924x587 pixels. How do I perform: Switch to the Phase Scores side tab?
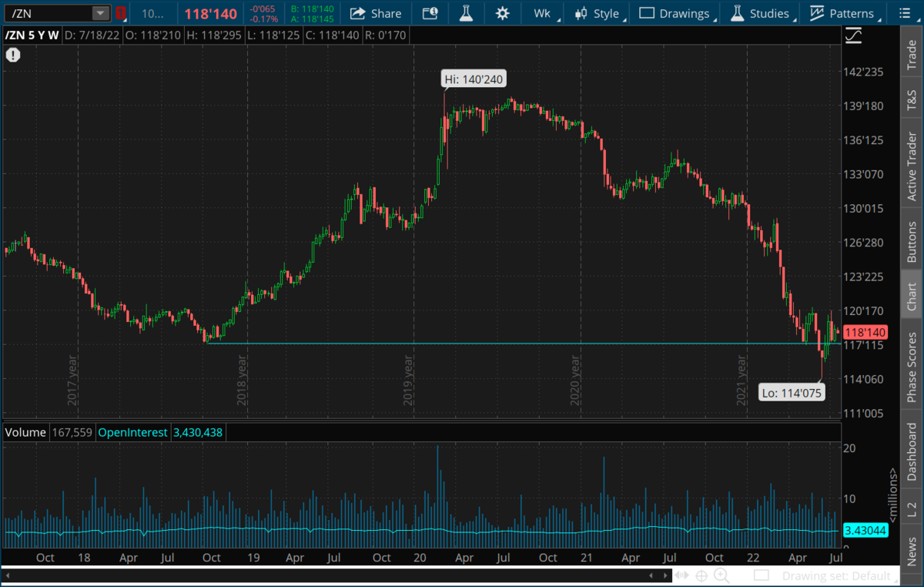tap(912, 367)
